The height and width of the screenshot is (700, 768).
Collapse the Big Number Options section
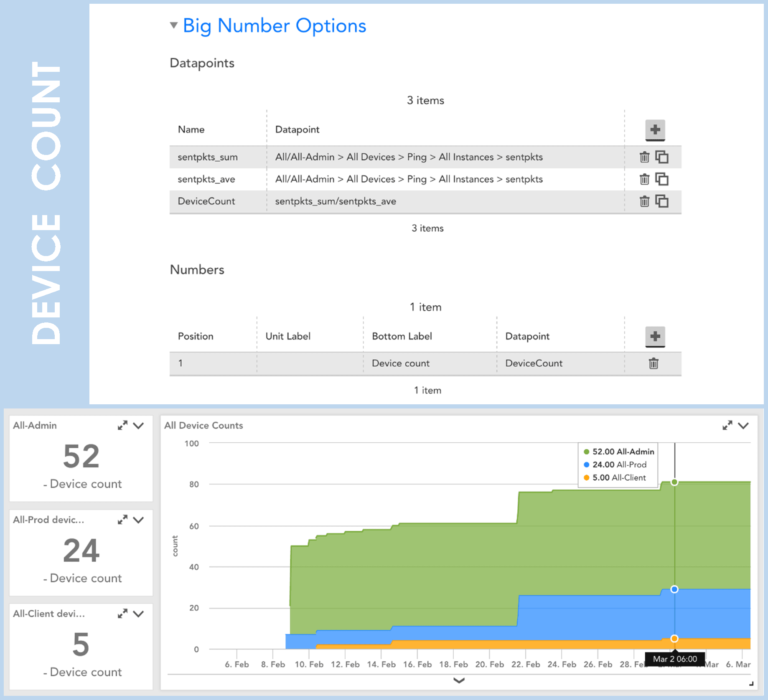(x=174, y=25)
